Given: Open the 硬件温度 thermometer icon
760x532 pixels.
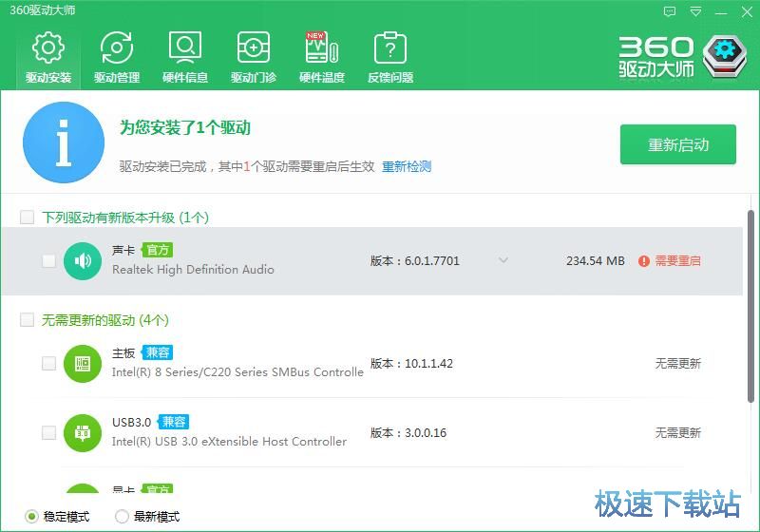Looking at the screenshot, I should tap(321, 47).
